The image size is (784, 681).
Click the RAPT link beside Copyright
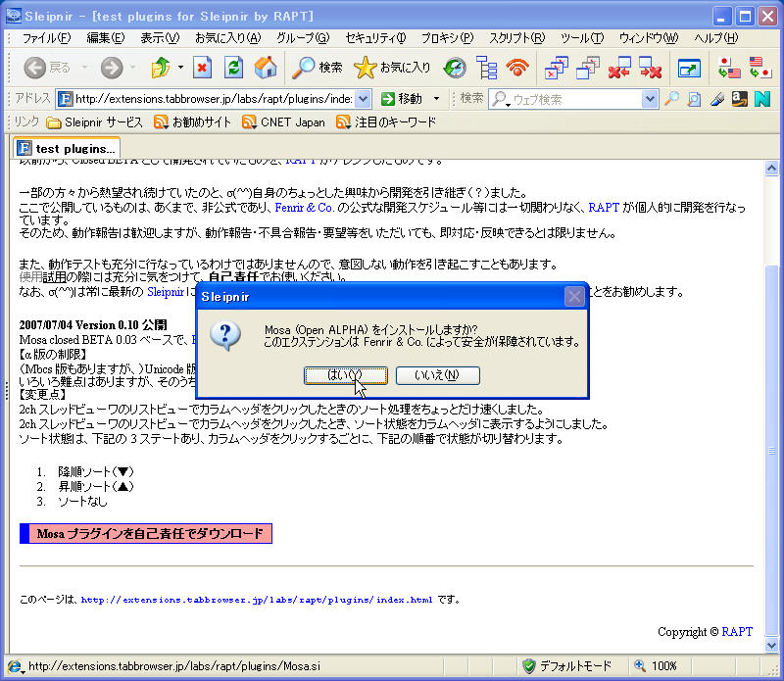pyautogui.click(x=737, y=631)
